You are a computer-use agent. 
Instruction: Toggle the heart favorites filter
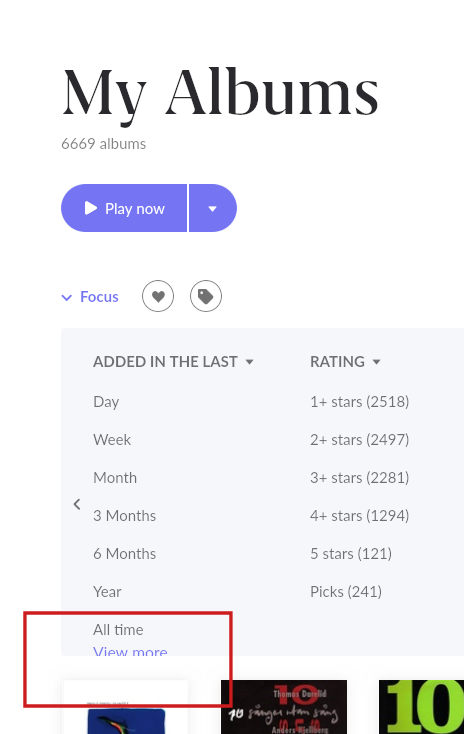point(158,296)
